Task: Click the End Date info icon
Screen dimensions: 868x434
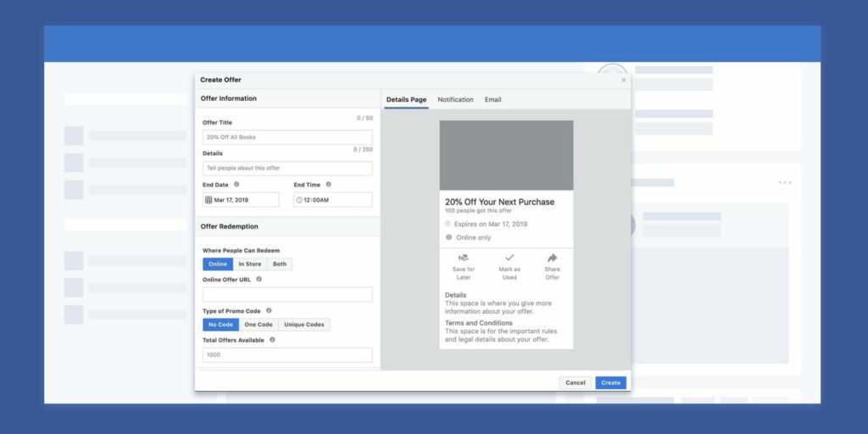Action: click(236, 184)
